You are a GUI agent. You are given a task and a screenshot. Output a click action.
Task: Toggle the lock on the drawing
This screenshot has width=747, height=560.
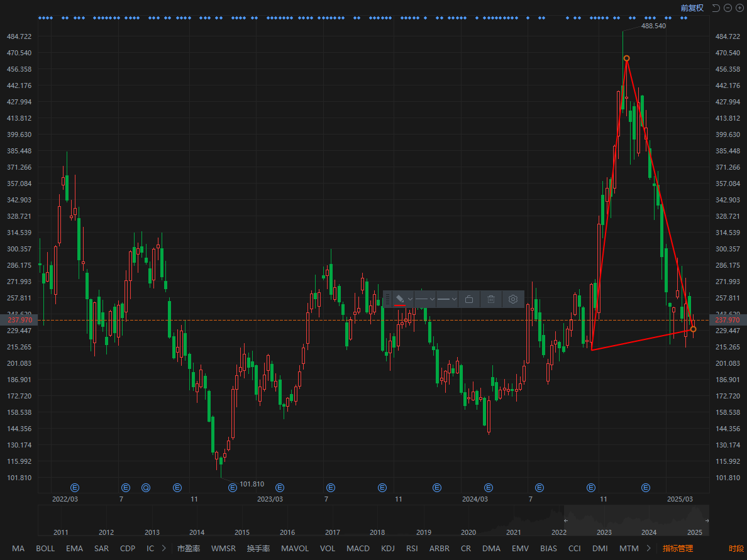[x=469, y=299]
